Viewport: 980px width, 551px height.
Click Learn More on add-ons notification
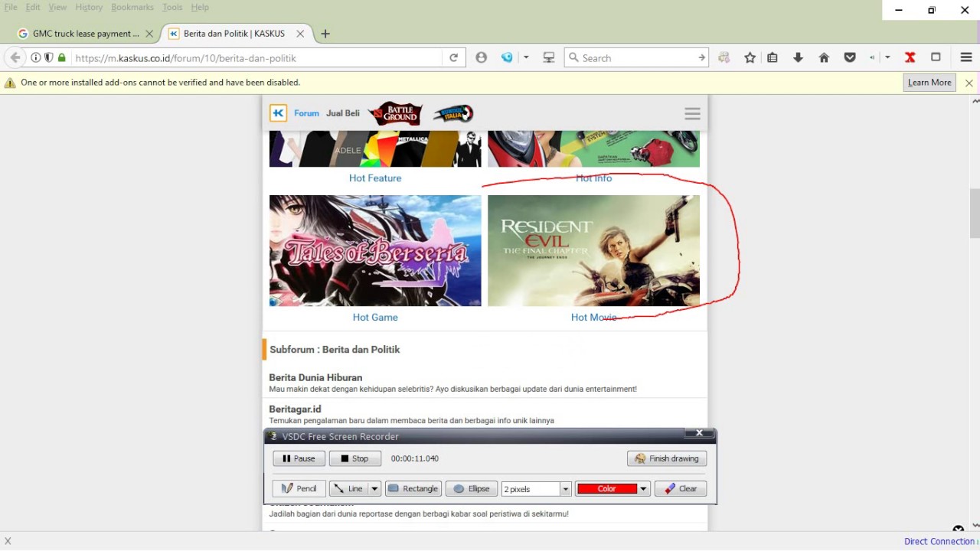coord(929,83)
